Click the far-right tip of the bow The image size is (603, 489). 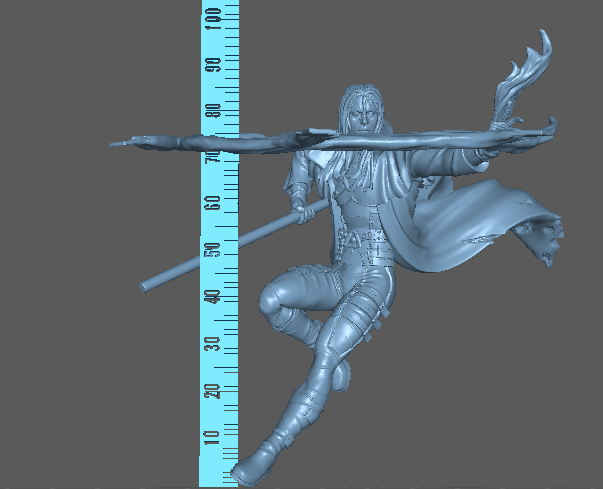coord(551,124)
